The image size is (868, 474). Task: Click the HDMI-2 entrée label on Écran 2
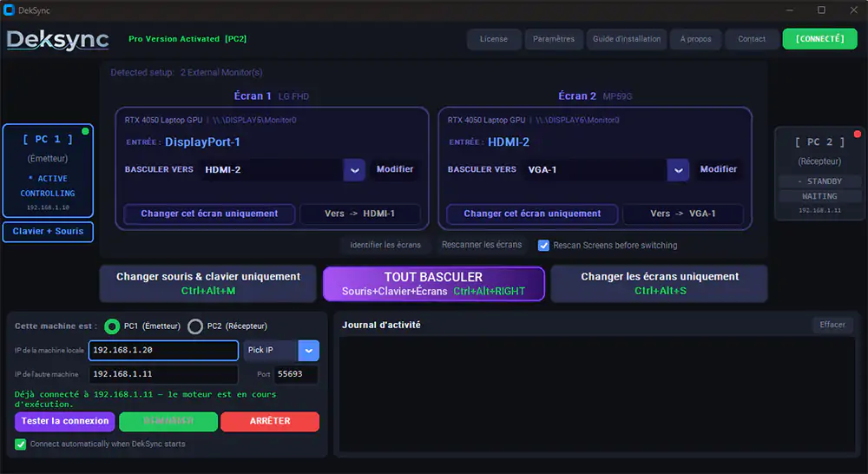(508, 142)
